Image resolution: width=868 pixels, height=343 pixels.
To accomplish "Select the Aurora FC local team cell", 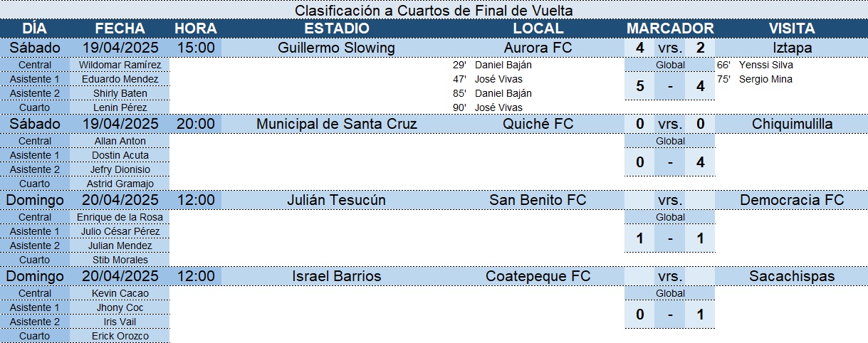I will tap(538, 48).
